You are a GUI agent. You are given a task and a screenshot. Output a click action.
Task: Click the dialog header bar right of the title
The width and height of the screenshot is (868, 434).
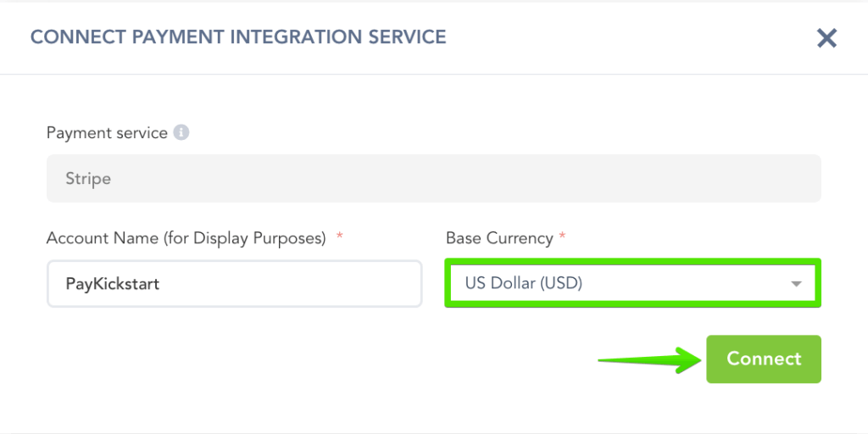[627, 37]
